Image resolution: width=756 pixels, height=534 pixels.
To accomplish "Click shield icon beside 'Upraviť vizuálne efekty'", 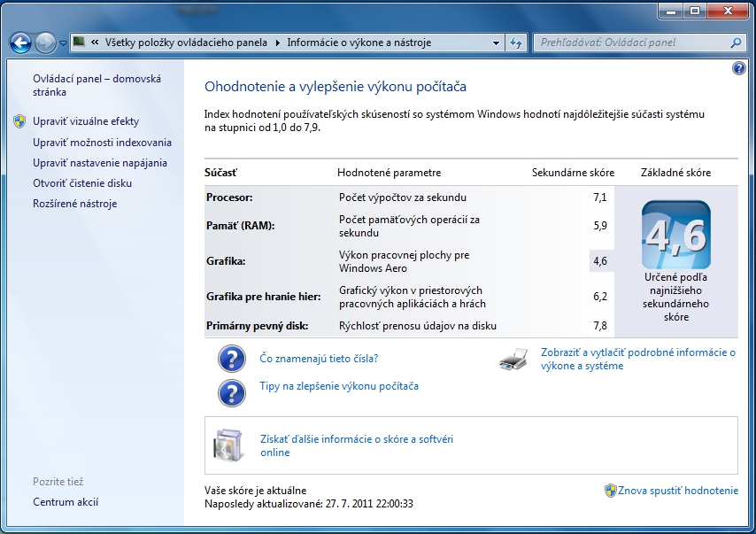I will tap(19, 121).
